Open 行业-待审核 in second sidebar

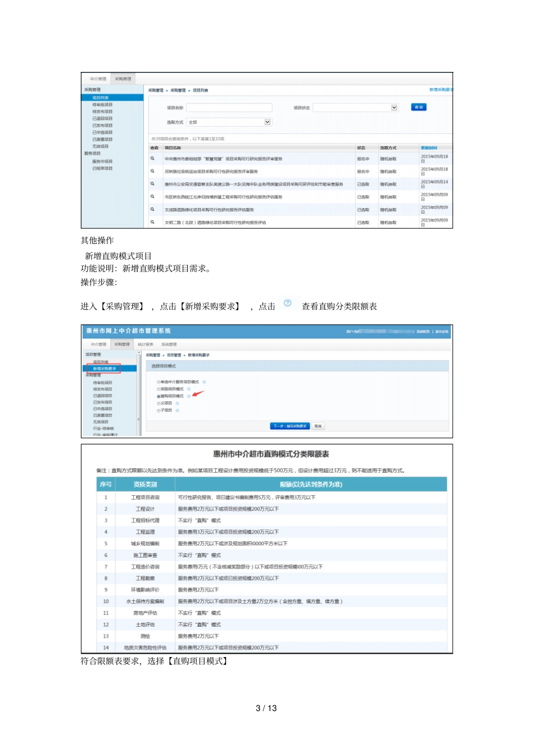coord(103,428)
